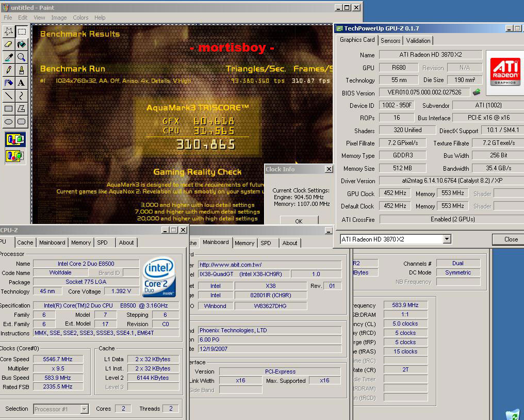Select the Line tool in Paint

(9, 95)
